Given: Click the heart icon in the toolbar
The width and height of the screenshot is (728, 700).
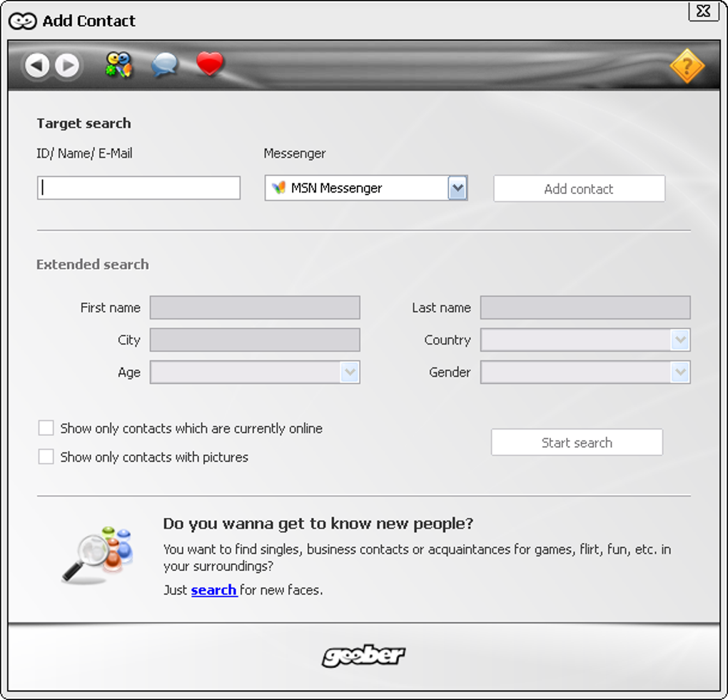Looking at the screenshot, I should (x=210, y=65).
